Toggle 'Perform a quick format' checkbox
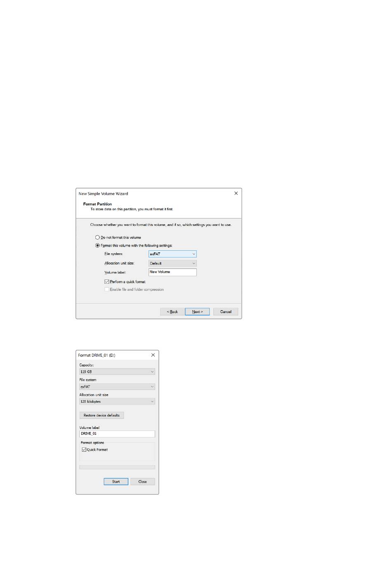The width and height of the screenshot is (392, 573). (106, 282)
